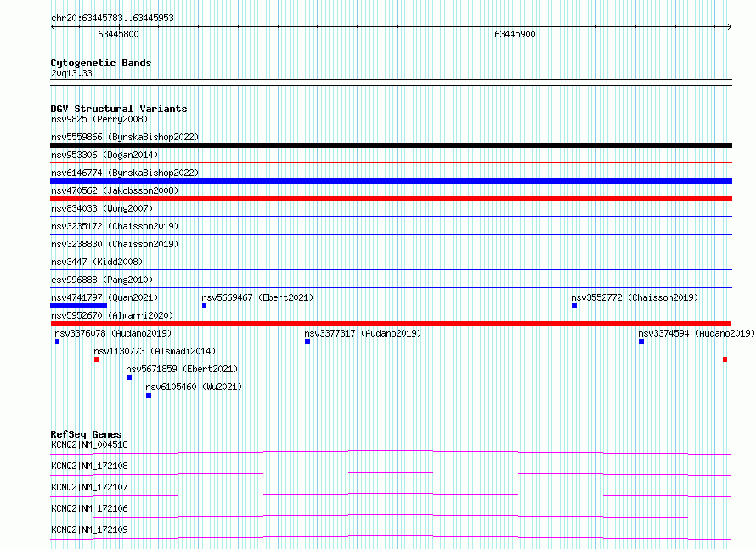The image size is (756, 549).
Task: Click the 20q13.33 band label
Action: 71,73
